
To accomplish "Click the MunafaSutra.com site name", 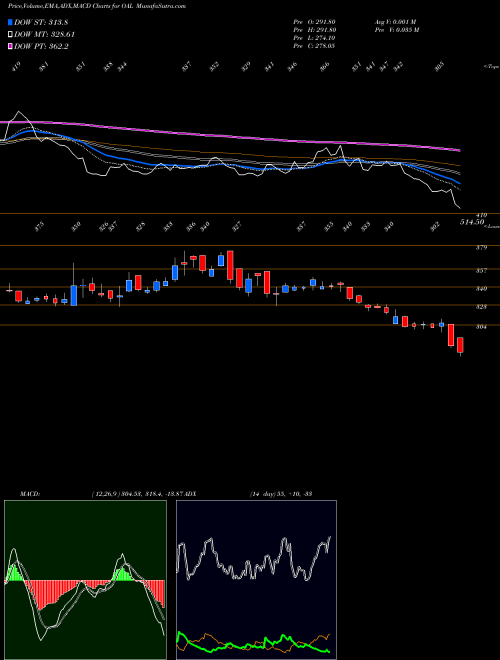I will pyautogui.click(x=161, y=6).
